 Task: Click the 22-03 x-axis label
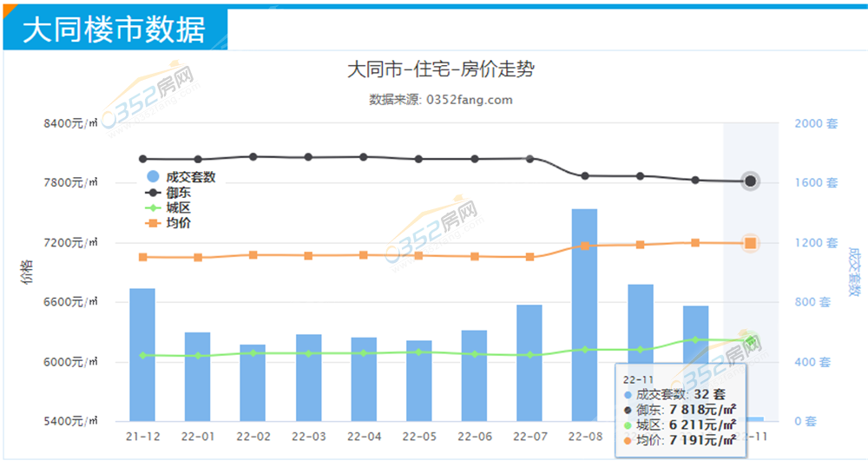tap(308, 437)
